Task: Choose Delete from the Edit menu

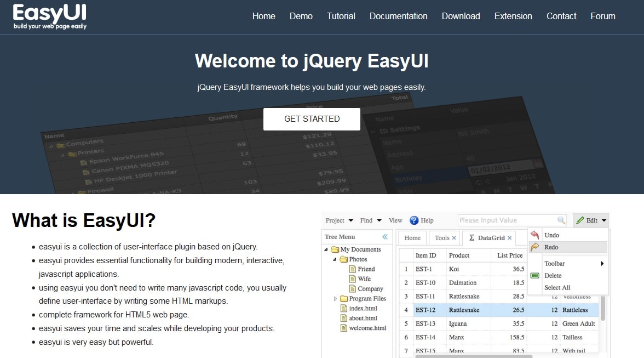Action: point(567,275)
